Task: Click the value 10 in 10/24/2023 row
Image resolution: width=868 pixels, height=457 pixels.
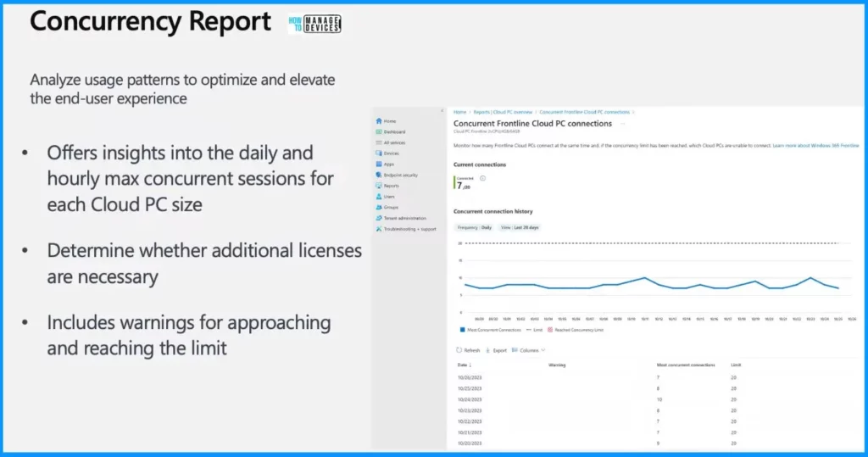Action: point(659,399)
